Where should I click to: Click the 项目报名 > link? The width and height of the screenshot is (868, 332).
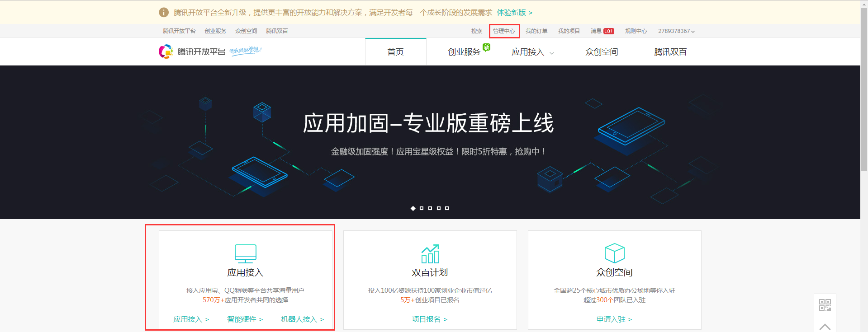click(430, 319)
